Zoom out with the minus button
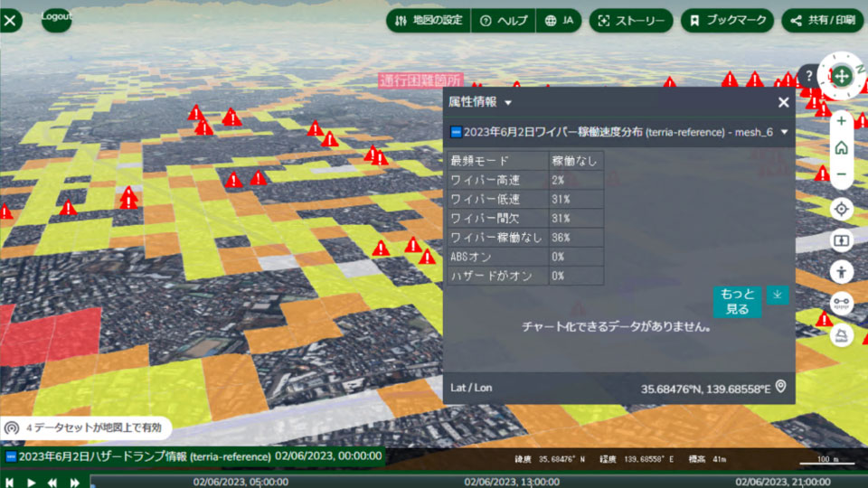This screenshot has width=868, height=488. tap(842, 174)
